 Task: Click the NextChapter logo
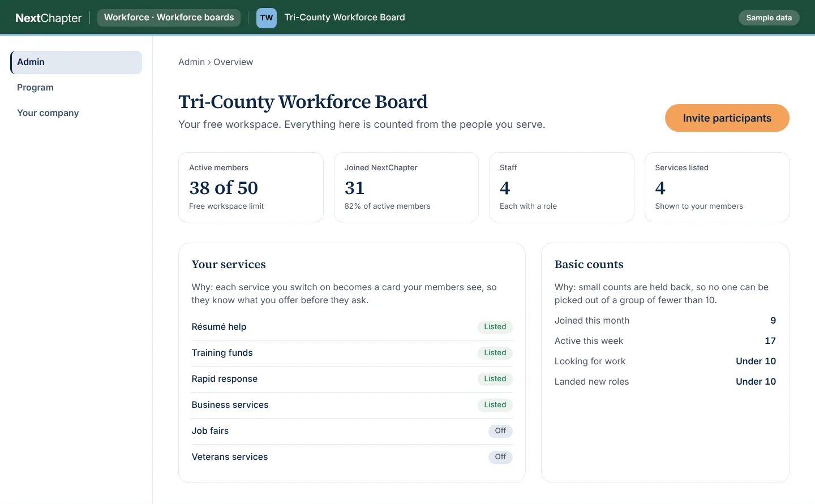(49, 18)
